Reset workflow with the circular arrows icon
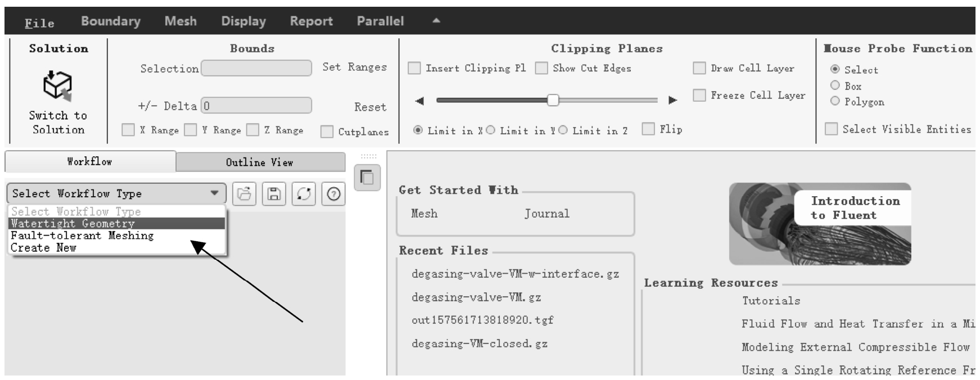 (304, 194)
